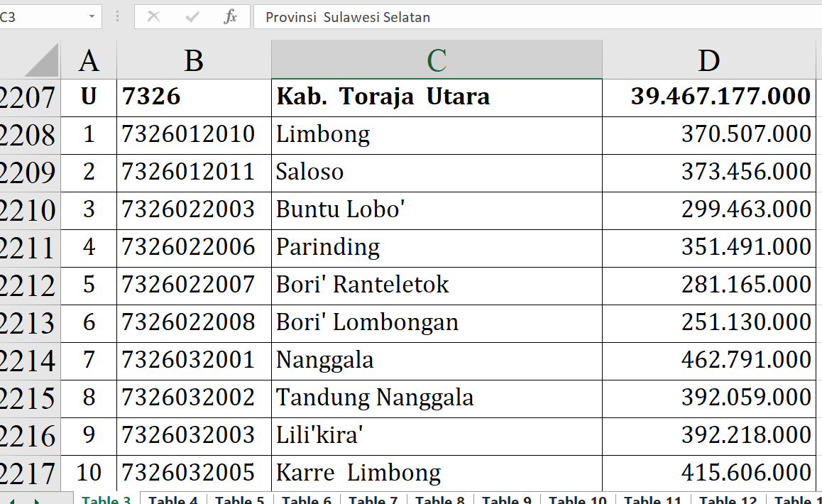
Task: Select column A header
Action: click(x=89, y=61)
